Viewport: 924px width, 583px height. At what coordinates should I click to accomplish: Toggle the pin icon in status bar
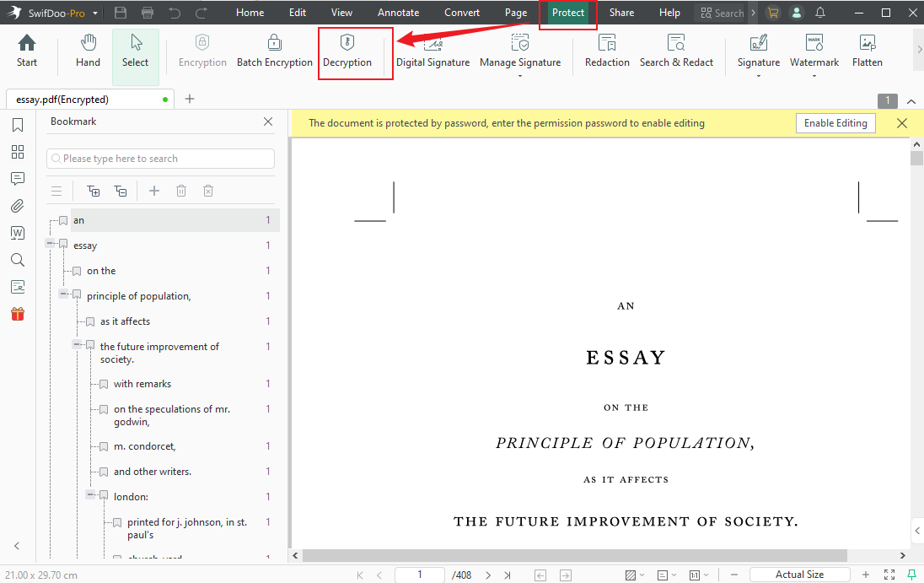tap(911, 575)
